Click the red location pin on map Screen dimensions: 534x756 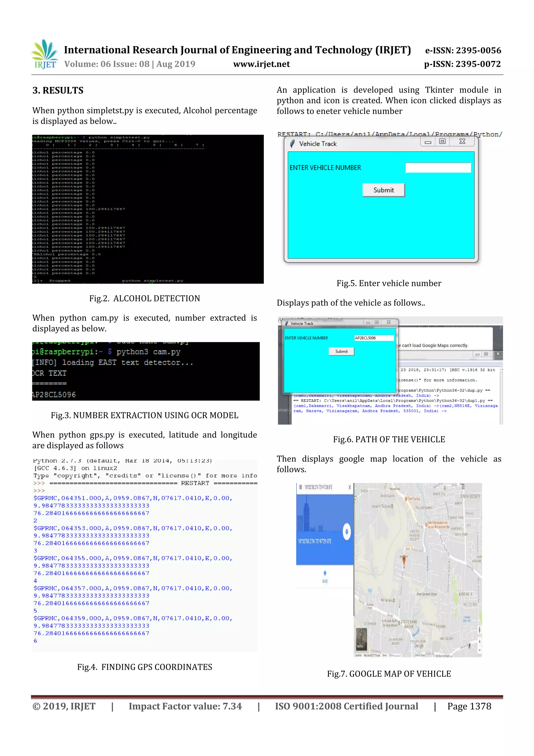click(x=404, y=559)
